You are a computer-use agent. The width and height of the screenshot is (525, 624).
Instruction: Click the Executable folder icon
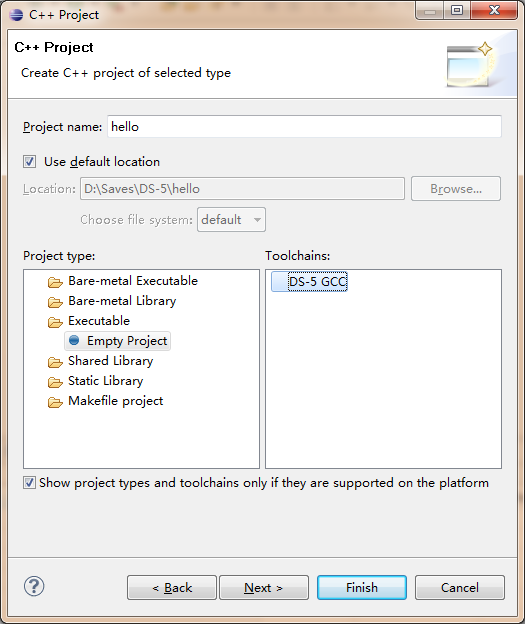[55, 322]
